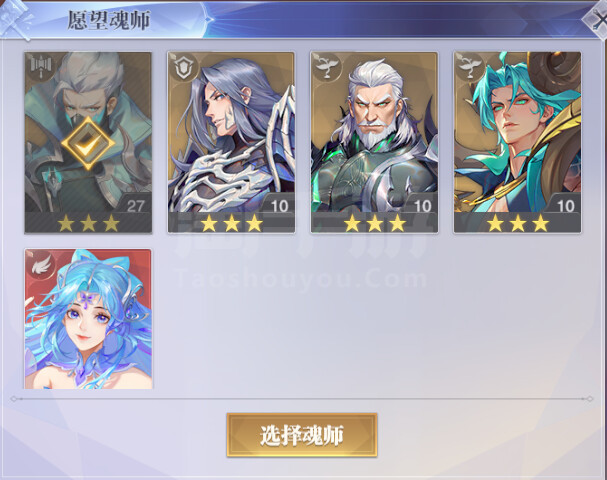Screen dimensions: 607x480
Task: Click the 愿望魂师 title header
Action: coord(109,20)
